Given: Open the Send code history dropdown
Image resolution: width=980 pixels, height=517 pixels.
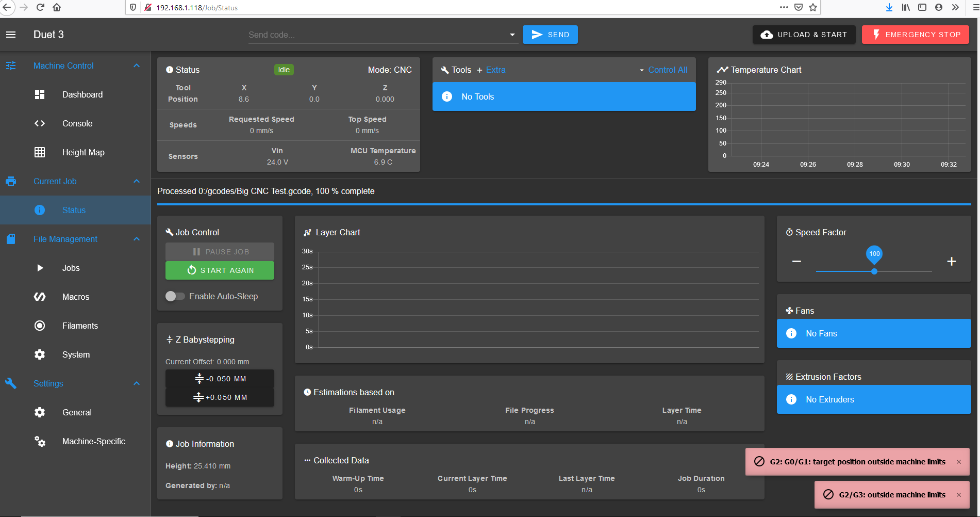Looking at the screenshot, I should [x=512, y=35].
